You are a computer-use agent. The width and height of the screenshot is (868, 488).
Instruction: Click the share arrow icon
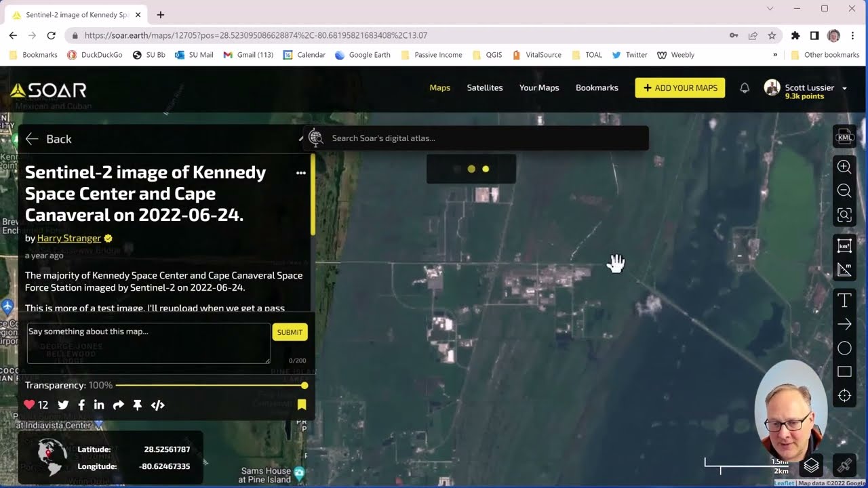coord(119,405)
